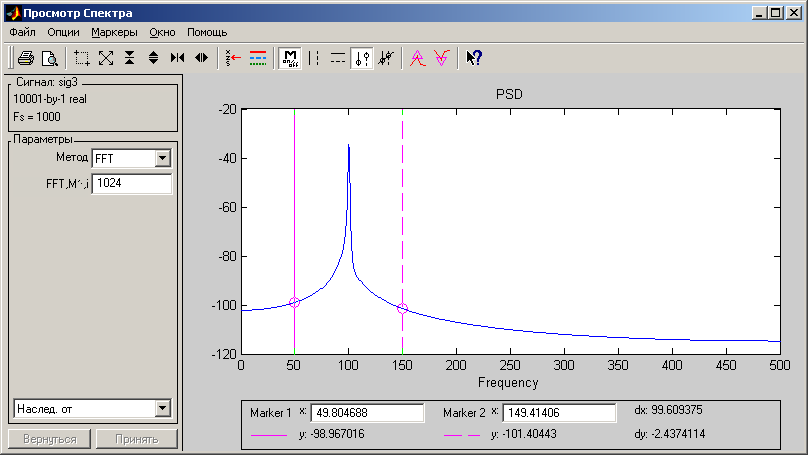Screen dimensions: 808x455
Task: Click the Print toolbar icon
Action: tap(26, 58)
